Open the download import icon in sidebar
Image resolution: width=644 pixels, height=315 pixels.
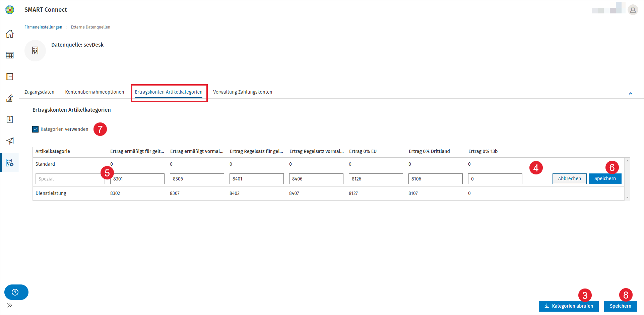pyautogui.click(x=10, y=119)
